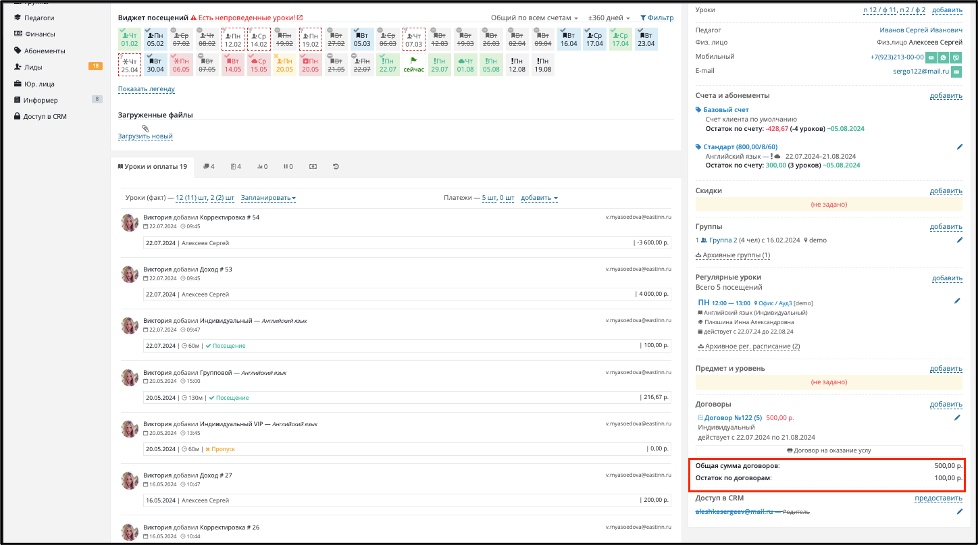Open the Общий по всем счетам dropdown

pos(534,18)
